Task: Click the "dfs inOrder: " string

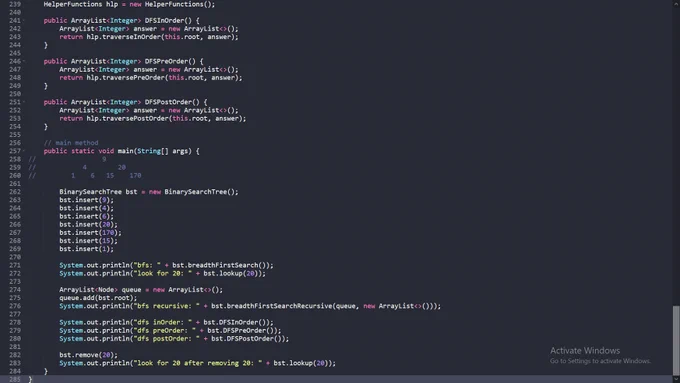Action: [163, 322]
